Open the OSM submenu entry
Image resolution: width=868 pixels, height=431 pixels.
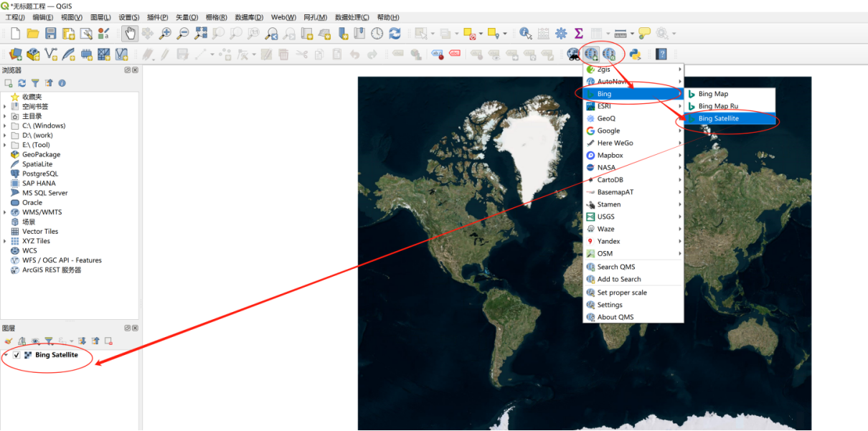[x=633, y=253]
